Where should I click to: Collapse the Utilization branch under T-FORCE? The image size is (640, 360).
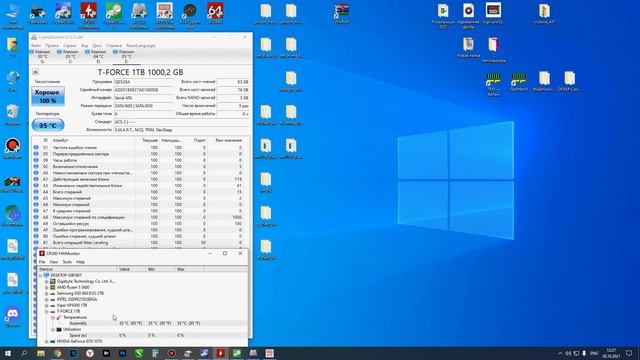(53, 329)
